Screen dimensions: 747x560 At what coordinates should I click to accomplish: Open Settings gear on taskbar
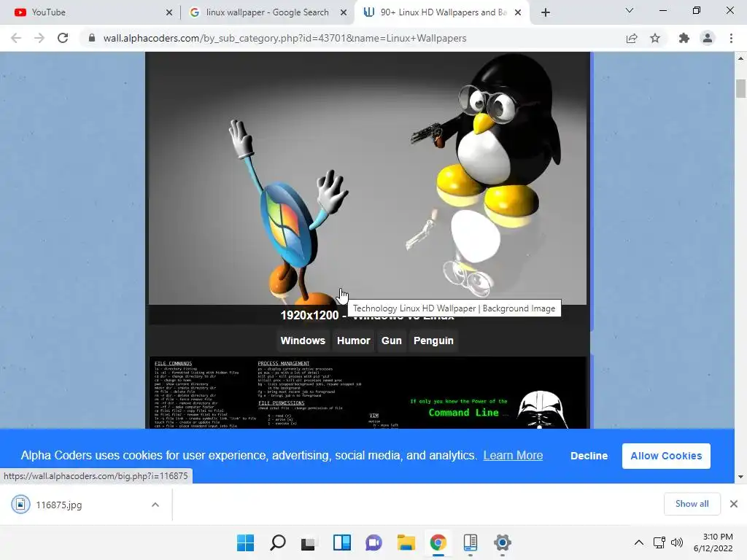(503, 542)
